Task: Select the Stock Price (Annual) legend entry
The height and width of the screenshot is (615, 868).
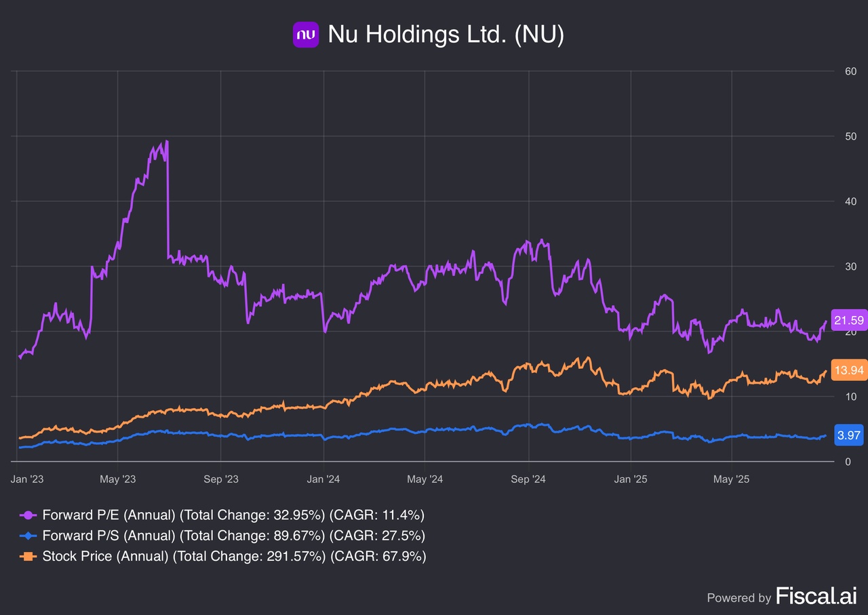Action: [222, 557]
